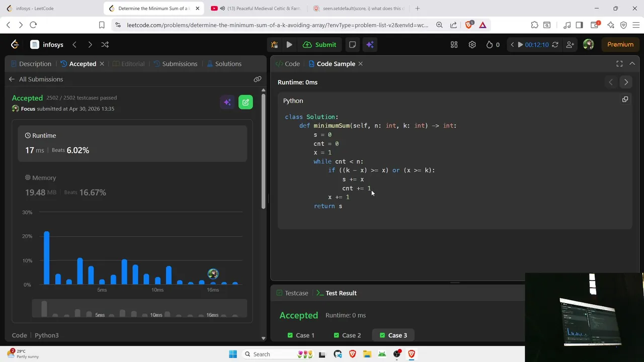Open the infosys problem list
This screenshot has height=362, width=644.
point(47,44)
